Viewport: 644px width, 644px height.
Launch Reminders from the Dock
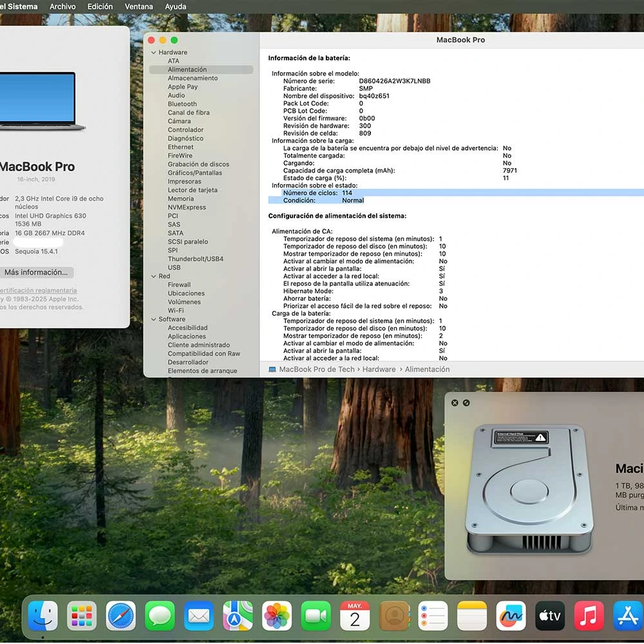coord(433,616)
